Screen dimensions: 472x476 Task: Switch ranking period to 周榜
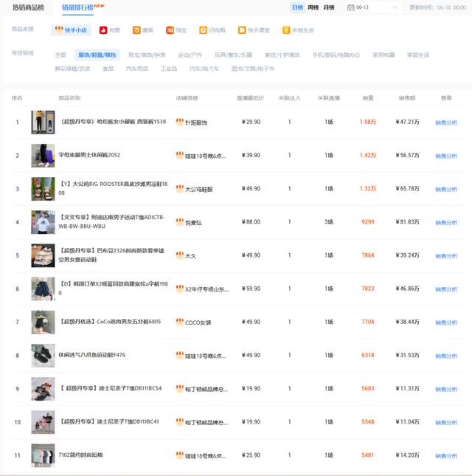click(313, 7)
